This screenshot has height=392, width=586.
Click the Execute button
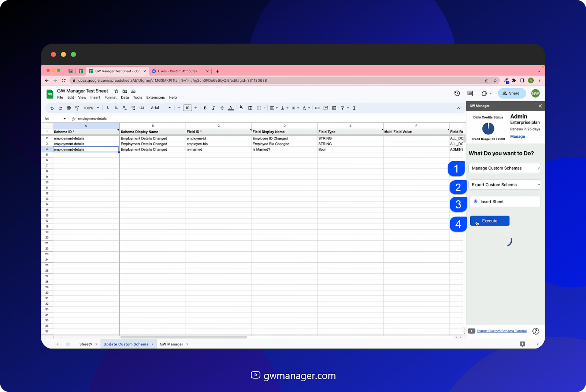coord(490,221)
